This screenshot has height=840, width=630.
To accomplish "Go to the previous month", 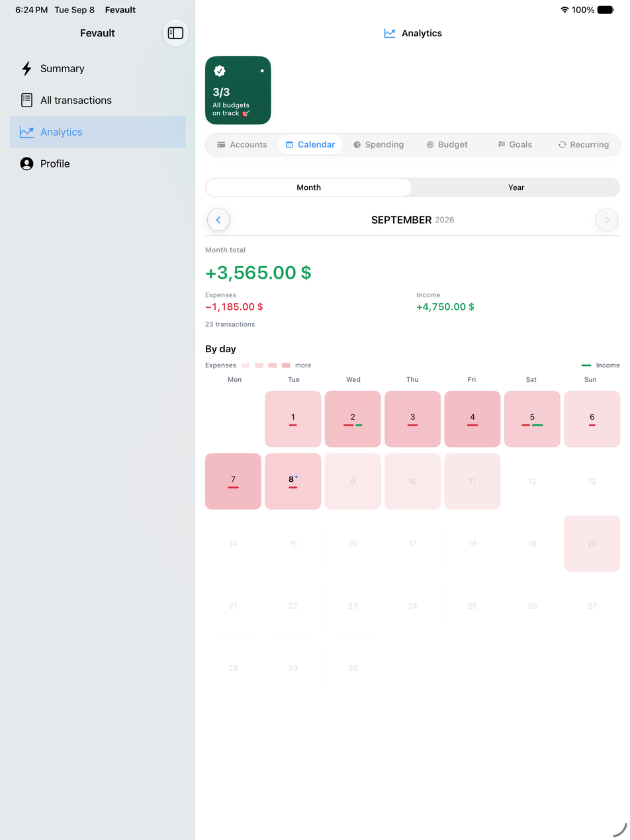I will coord(218,220).
